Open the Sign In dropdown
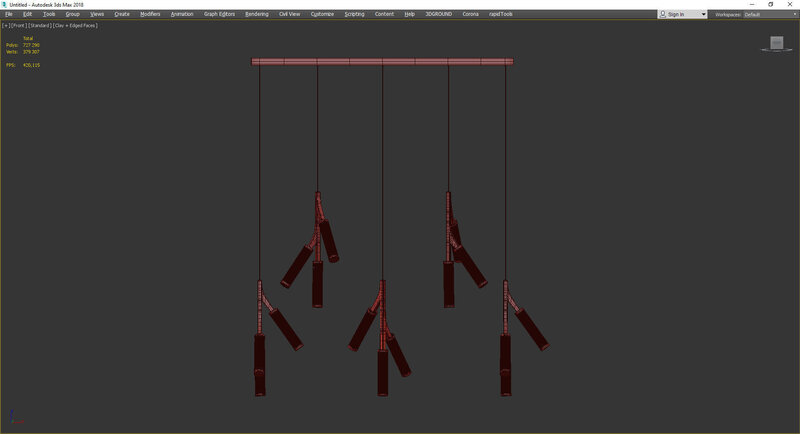 pos(683,14)
